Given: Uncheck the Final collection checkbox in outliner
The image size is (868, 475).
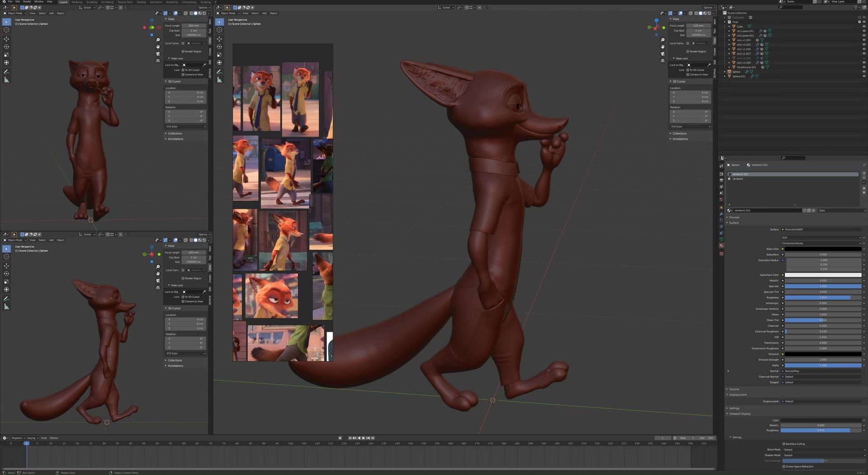Looking at the screenshot, I should tap(859, 22).
